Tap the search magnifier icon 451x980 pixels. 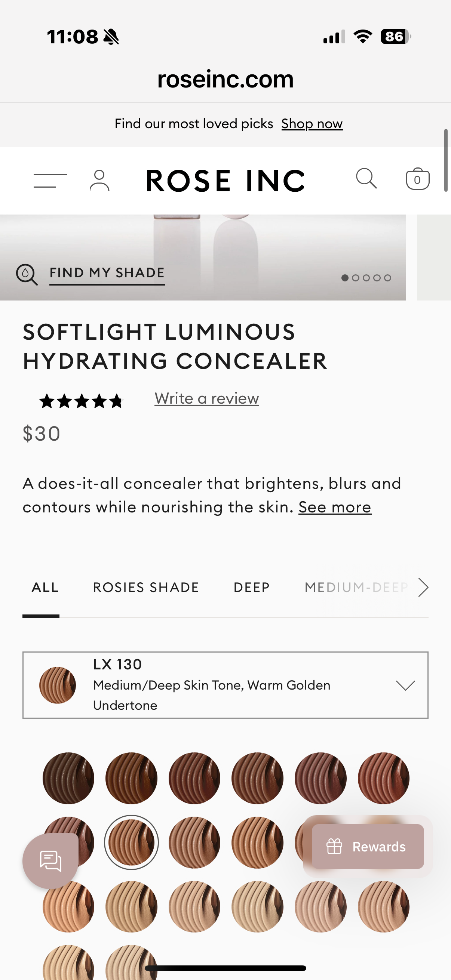coord(366,178)
